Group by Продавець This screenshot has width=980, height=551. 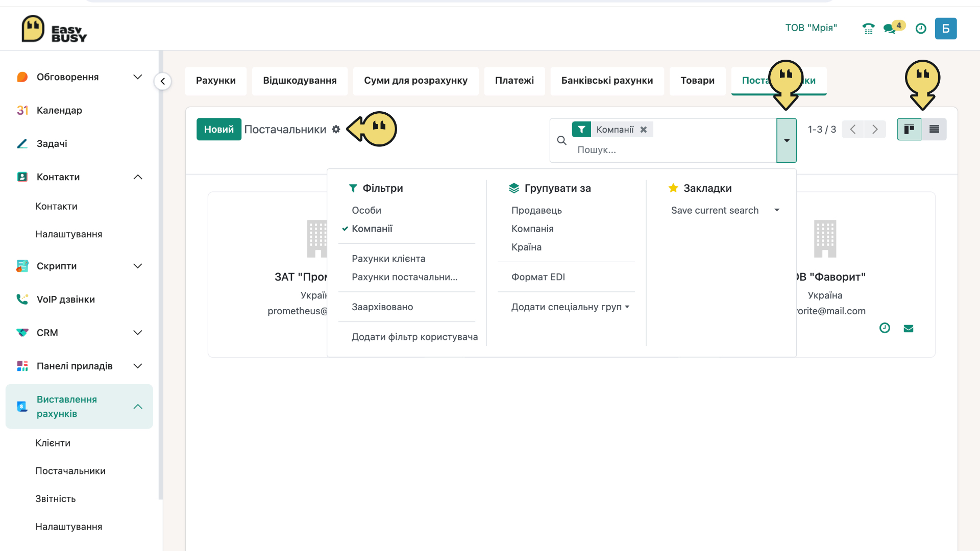536,210
